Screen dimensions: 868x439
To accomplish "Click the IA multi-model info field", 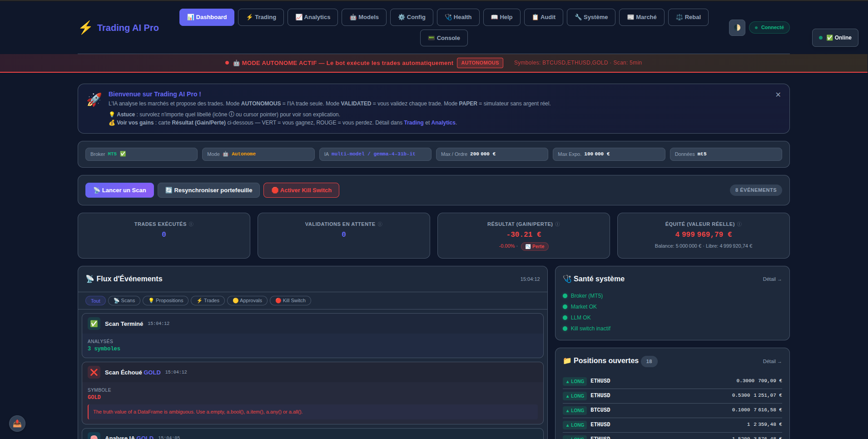I will [x=375, y=154].
